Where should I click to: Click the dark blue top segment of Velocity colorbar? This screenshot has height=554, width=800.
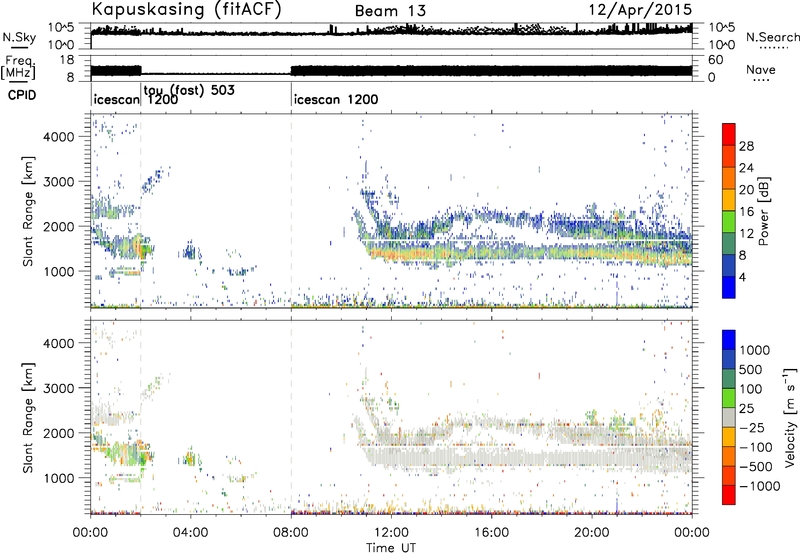point(729,340)
